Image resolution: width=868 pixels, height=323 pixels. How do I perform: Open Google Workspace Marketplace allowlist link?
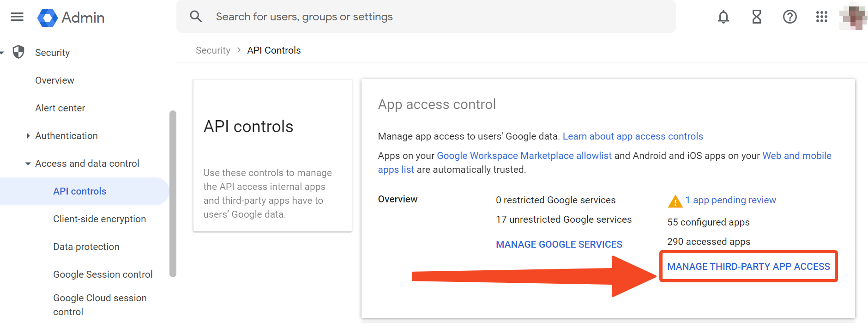tap(524, 156)
